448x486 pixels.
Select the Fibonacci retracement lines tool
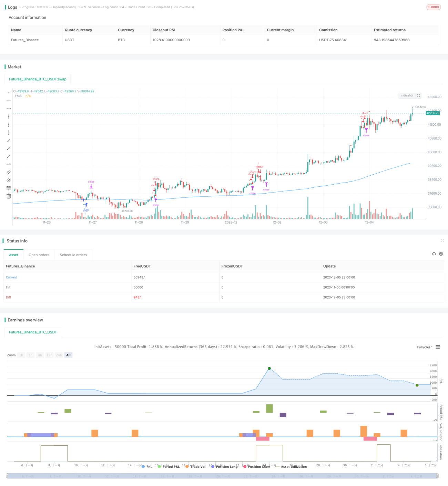point(9,188)
